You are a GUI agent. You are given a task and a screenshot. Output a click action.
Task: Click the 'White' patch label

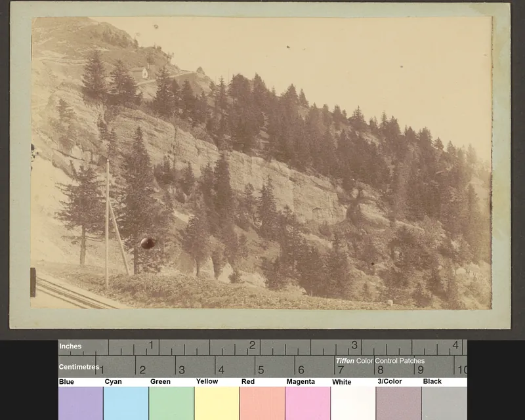[341, 382]
